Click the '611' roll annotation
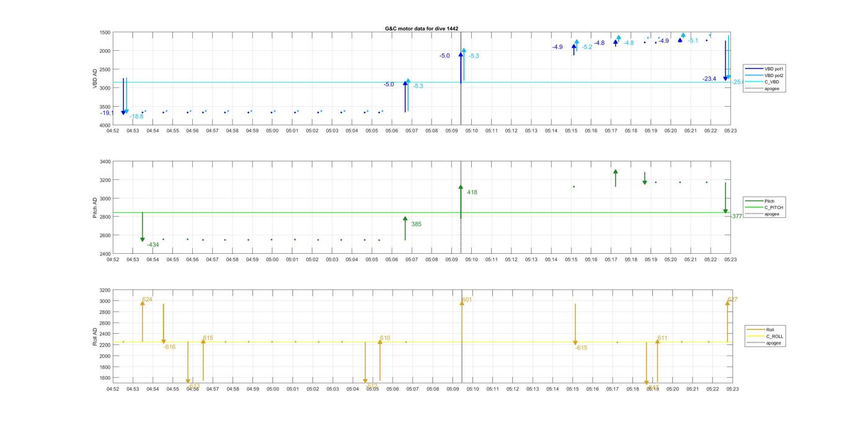Viewport: 868px width, 430px height. (662, 338)
